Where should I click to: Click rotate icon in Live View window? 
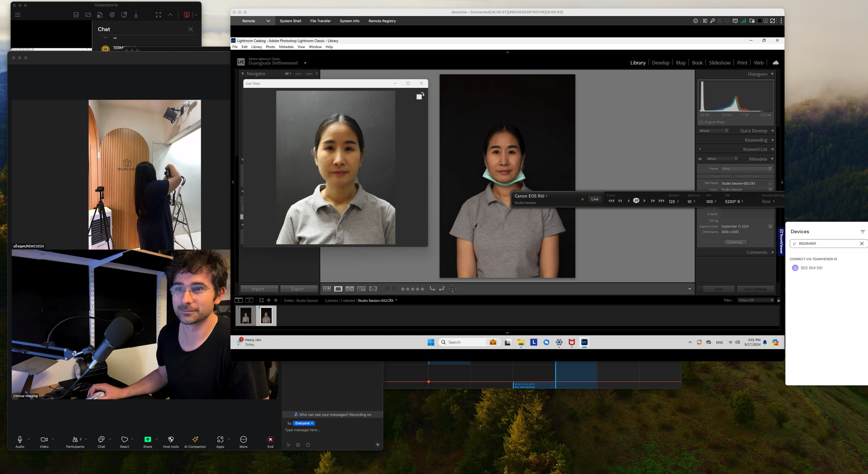click(420, 96)
